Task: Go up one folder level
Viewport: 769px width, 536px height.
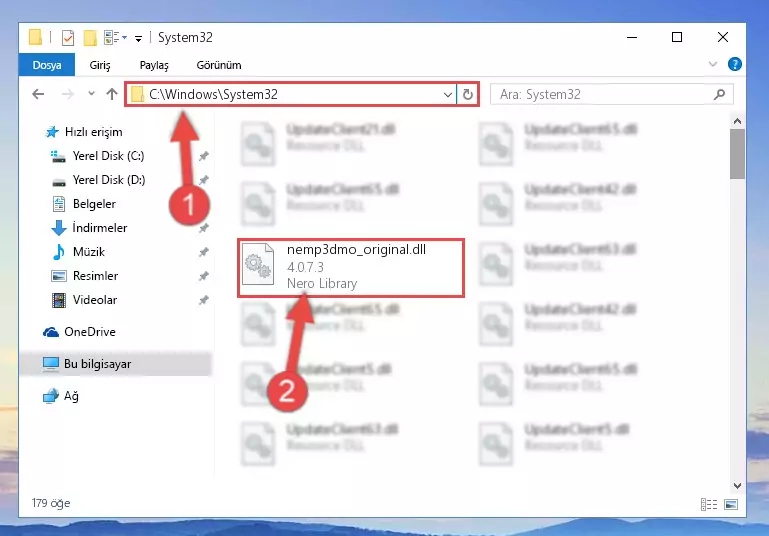Action: (112, 94)
